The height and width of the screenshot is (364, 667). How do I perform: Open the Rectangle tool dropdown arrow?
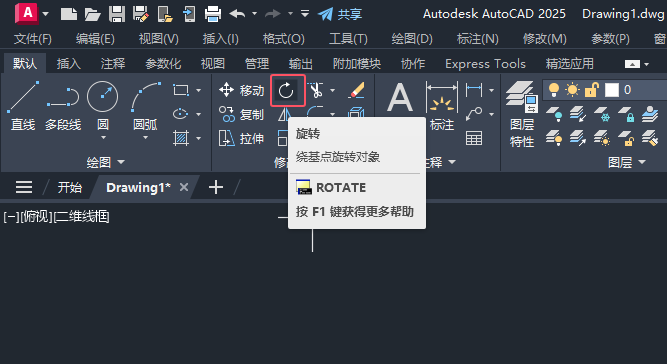198,90
